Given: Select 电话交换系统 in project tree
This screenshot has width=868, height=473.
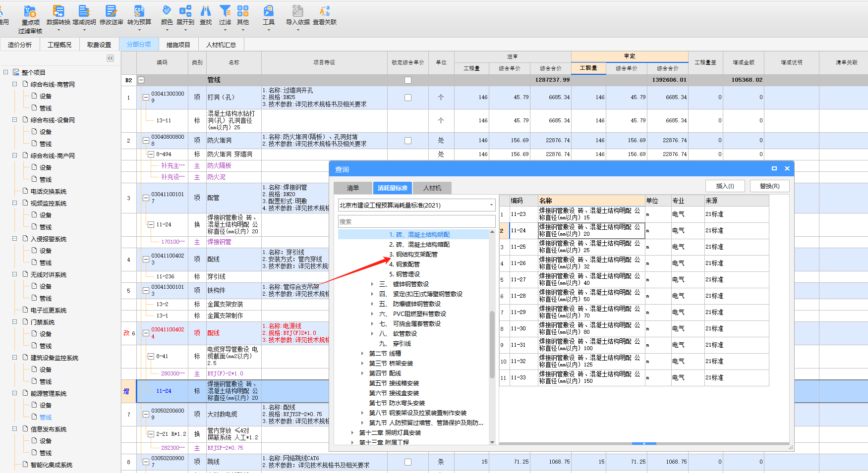Looking at the screenshot, I should (49, 191).
